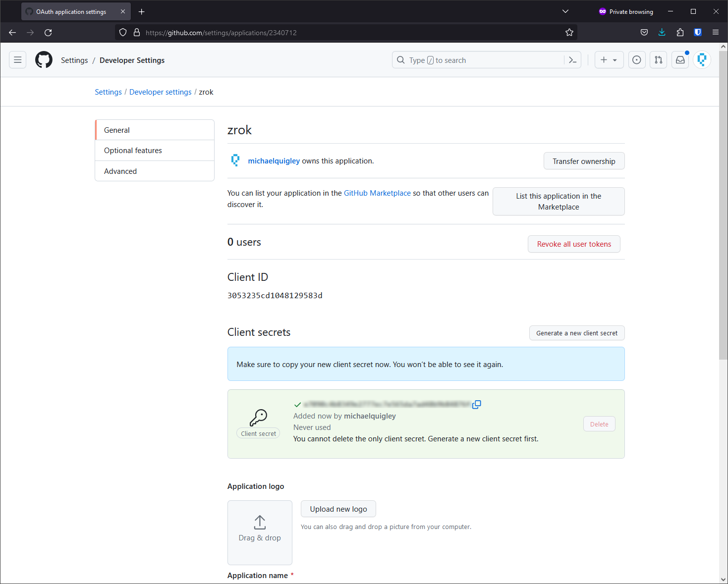The width and height of the screenshot is (728, 584).
Task: Open the user avatar menu
Action: point(702,60)
